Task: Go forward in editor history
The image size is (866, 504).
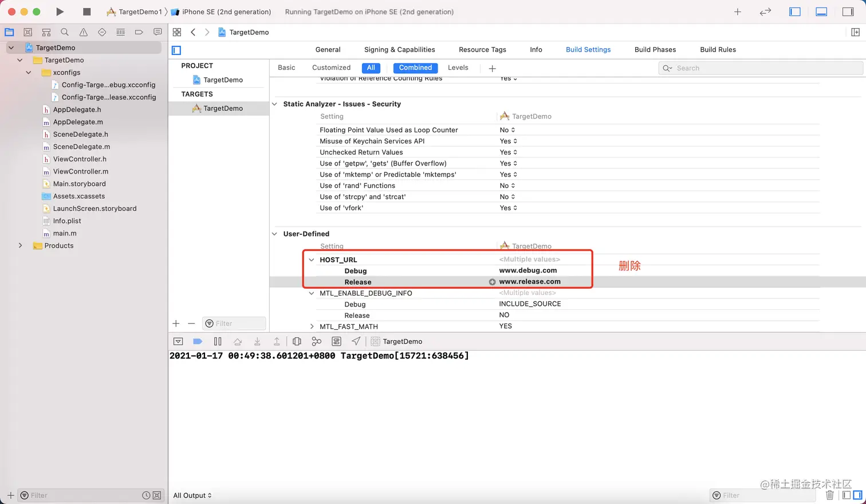Action: (x=207, y=32)
